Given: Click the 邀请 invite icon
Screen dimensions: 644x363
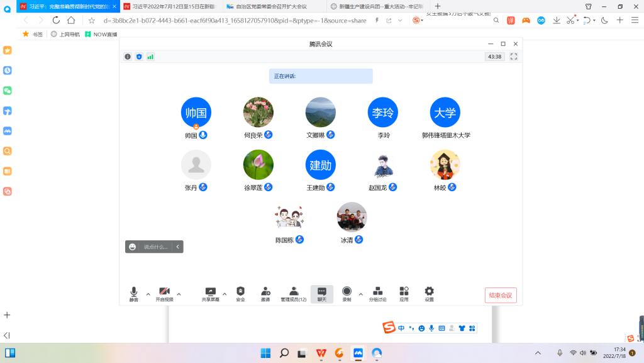Looking at the screenshot, I should point(265,294).
